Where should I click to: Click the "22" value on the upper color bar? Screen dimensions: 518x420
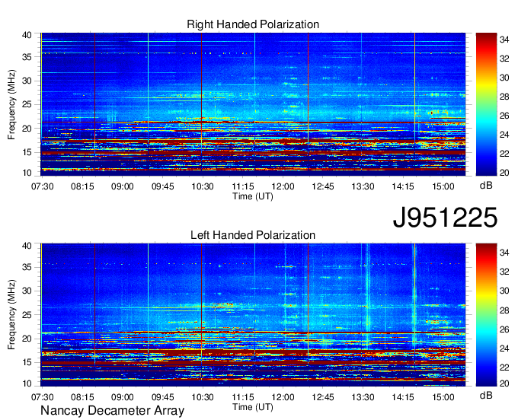504,154
